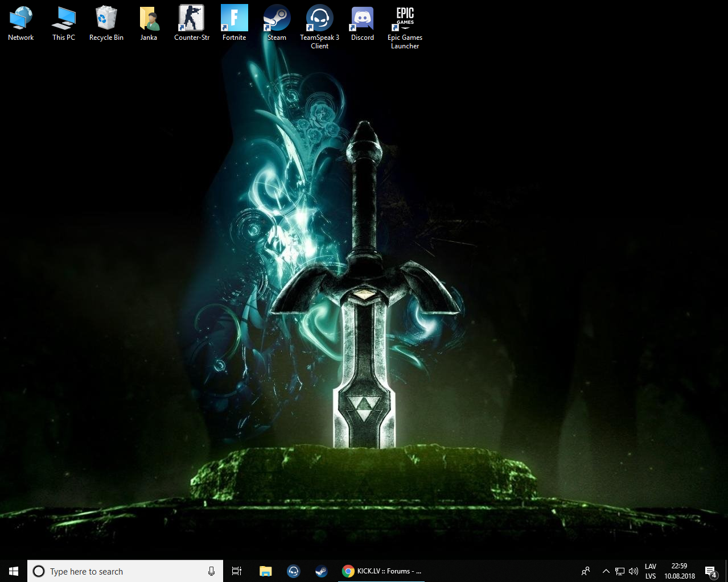Open Task View from the taskbar
728x582 pixels.
237,571
